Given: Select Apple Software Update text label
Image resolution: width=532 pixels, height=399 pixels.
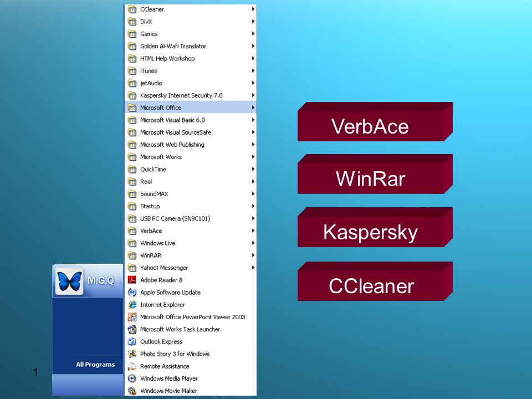Looking at the screenshot, I should [170, 292].
